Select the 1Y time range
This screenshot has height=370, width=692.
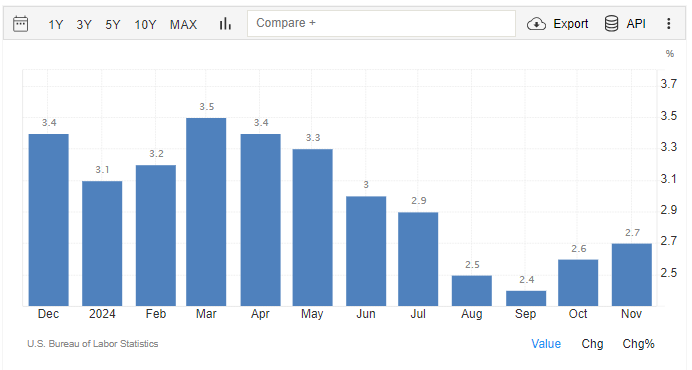[56, 25]
